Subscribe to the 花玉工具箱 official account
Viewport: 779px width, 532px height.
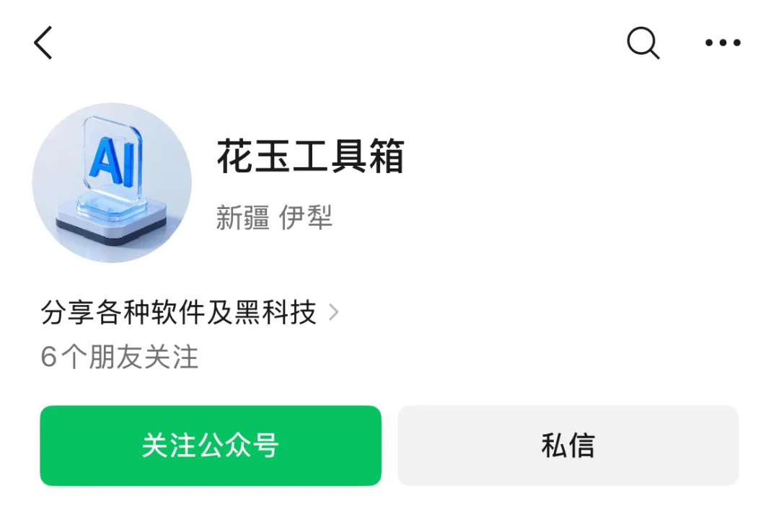point(211,445)
